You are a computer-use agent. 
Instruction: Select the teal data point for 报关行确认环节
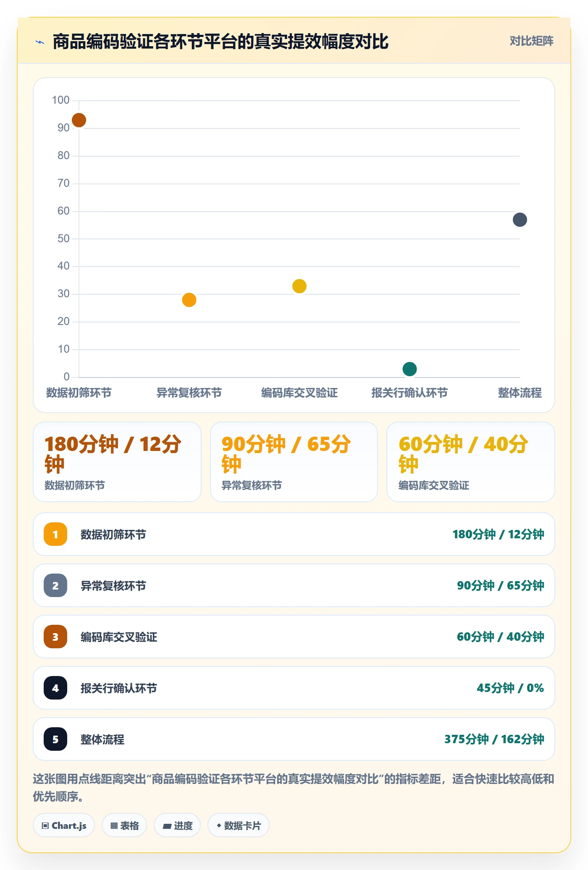pyautogui.click(x=409, y=369)
